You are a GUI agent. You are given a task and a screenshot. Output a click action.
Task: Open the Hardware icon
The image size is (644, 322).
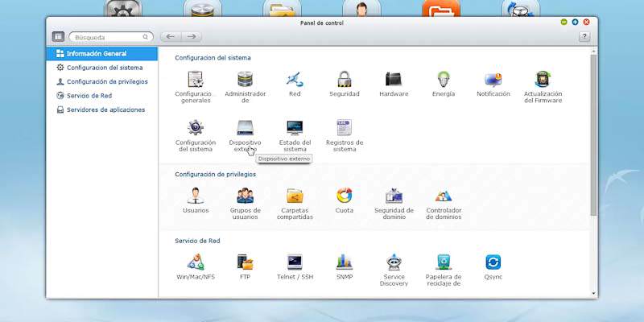pos(394,79)
